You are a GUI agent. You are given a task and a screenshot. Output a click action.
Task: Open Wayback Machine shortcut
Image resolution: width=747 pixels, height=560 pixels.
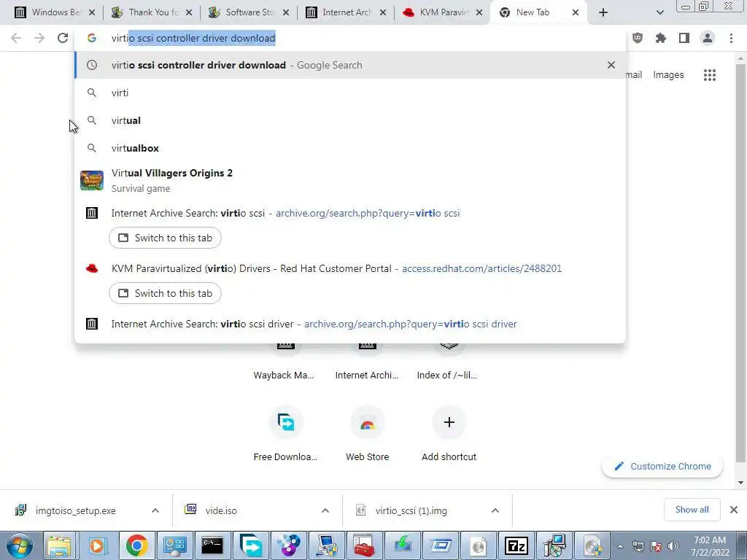(x=284, y=362)
